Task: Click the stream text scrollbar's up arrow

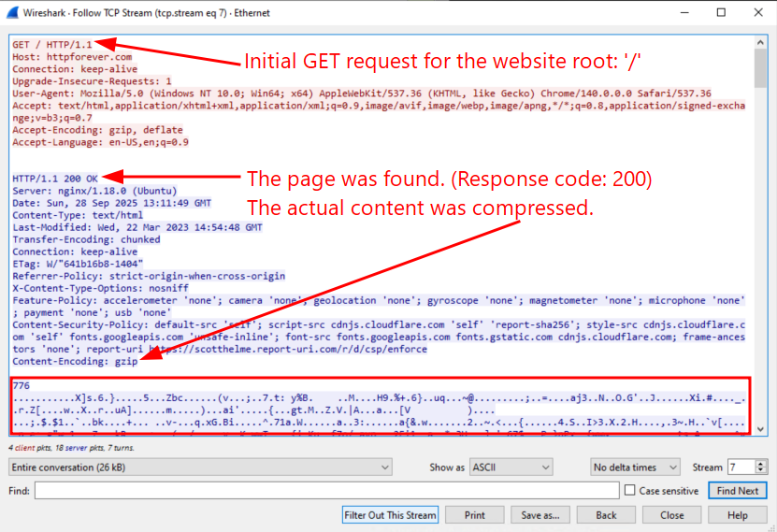Action: point(761,40)
